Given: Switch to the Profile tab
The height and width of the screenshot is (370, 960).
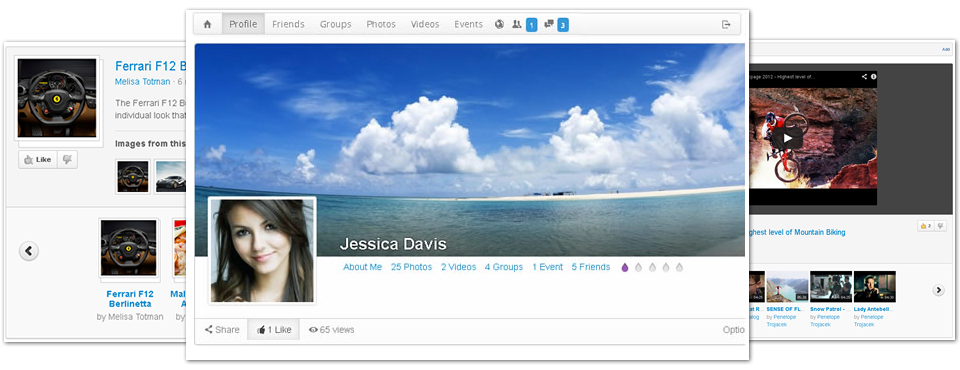Looking at the screenshot, I should pyautogui.click(x=244, y=25).
